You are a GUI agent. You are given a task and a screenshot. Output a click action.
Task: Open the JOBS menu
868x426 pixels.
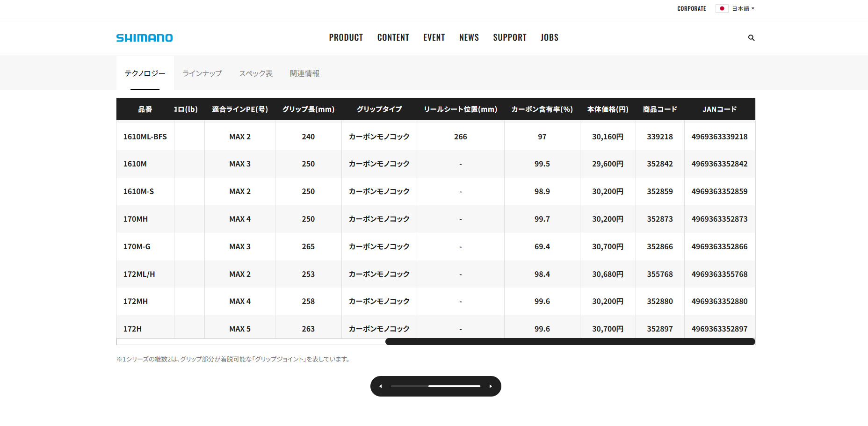pyautogui.click(x=550, y=37)
